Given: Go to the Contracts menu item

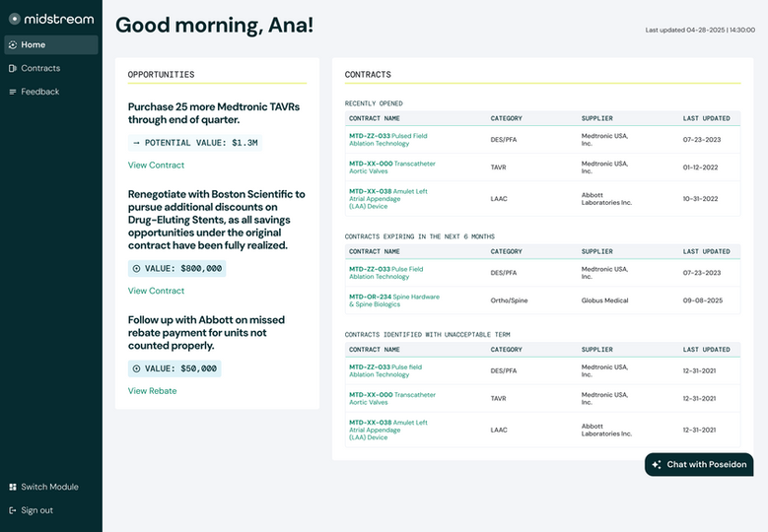Looking at the screenshot, I should pos(51,69).
